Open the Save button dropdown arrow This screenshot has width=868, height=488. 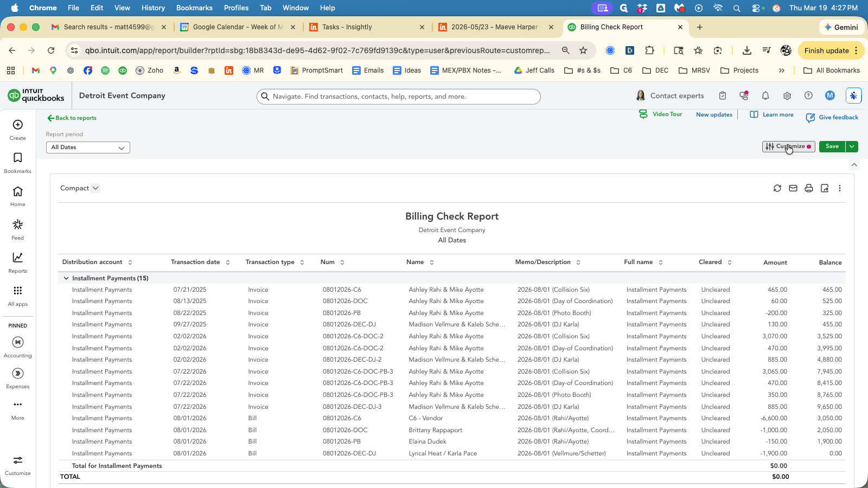click(852, 146)
